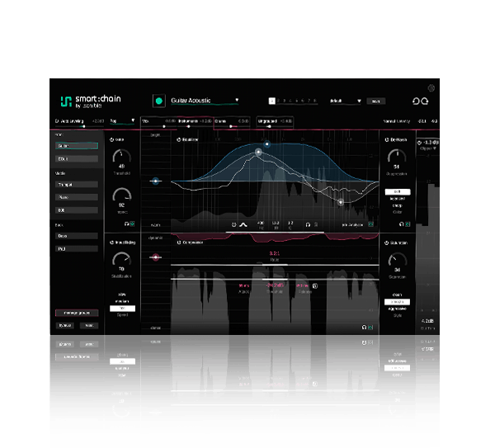Select aggressive saturation style
Screen dimensions: 495x448
pyautogui.click(x=398, y=309)
